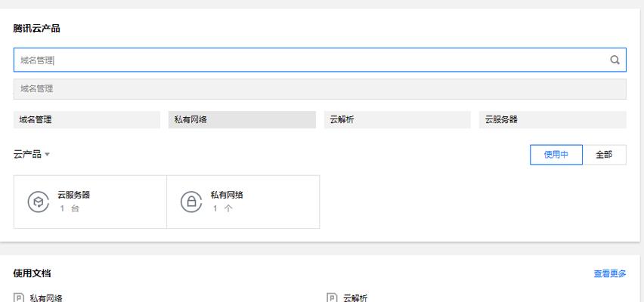Choose the 云解析 quick shortcut

tap(397, 120)
